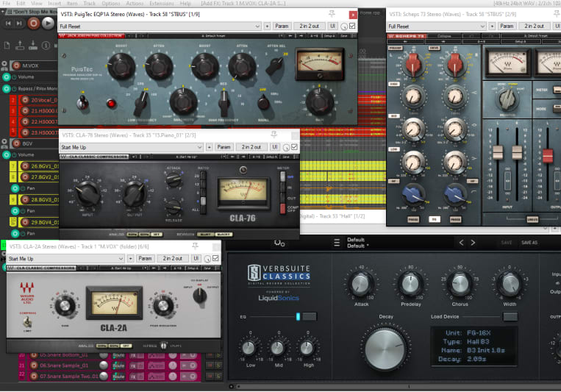Skip to project end in the transport

(19, 24)
